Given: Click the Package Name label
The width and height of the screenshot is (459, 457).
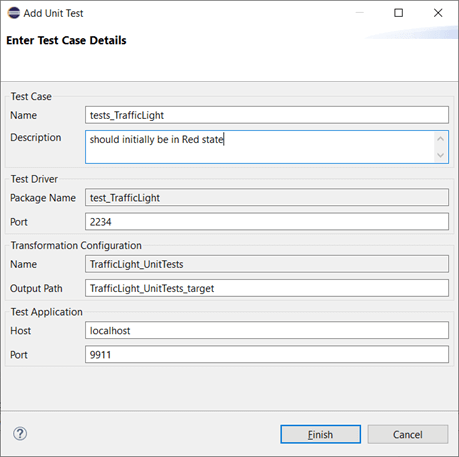Looking at the screenshot, I should point(43,198).
